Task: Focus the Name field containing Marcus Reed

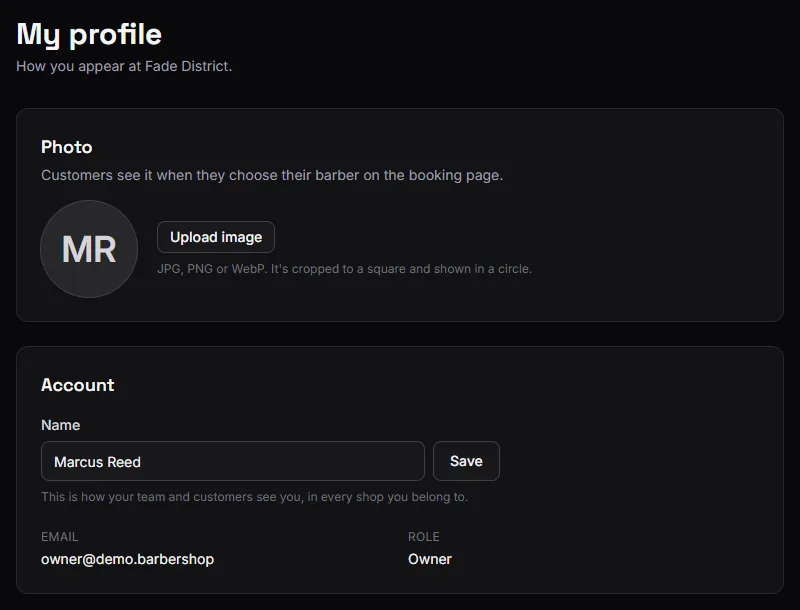Action: [x=233, y=461]
